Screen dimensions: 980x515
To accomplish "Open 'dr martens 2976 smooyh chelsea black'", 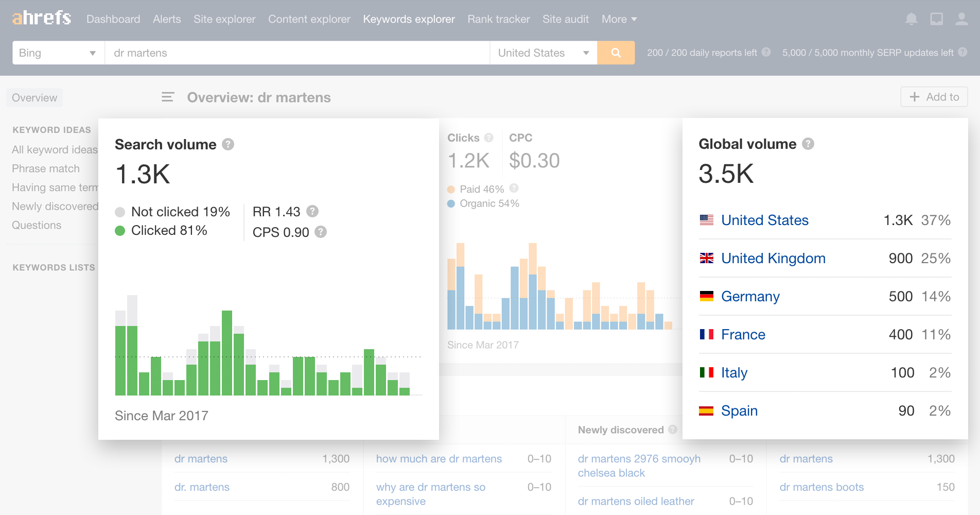I will (639, 466).
